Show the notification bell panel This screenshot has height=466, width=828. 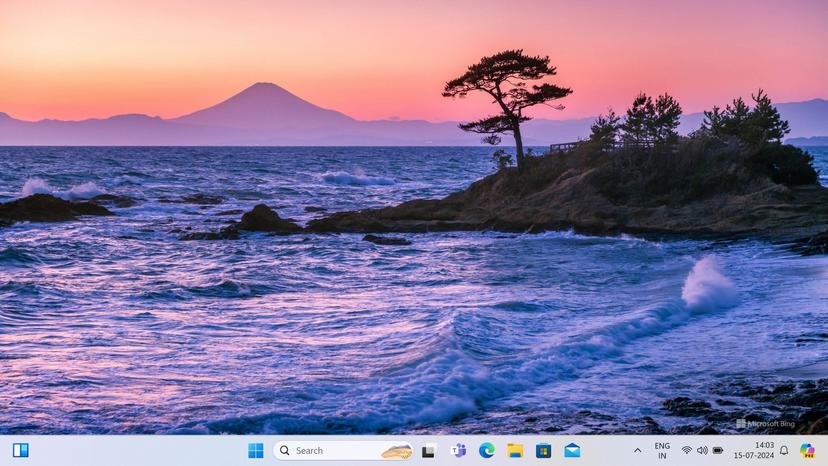tap(784, 450)
